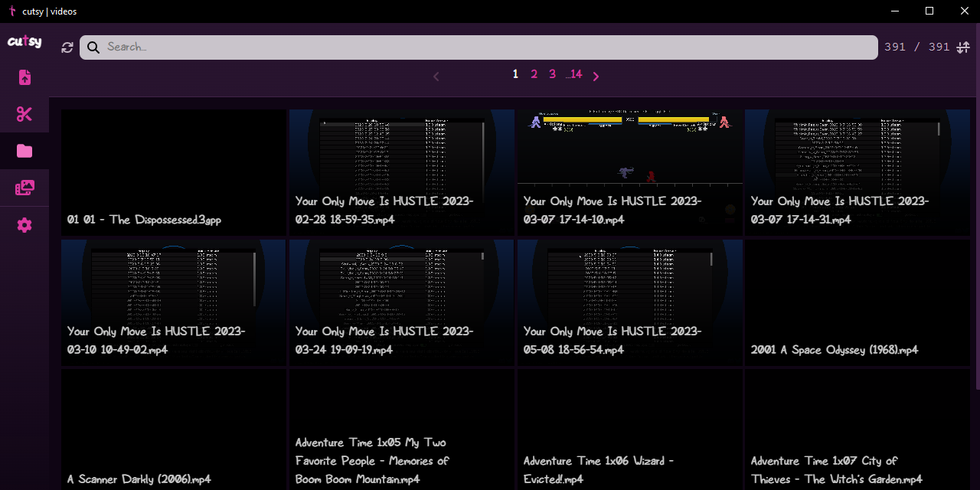Viewport: 980px width, 490px height.
Task: Select current page 1
Action: point(515,74)
